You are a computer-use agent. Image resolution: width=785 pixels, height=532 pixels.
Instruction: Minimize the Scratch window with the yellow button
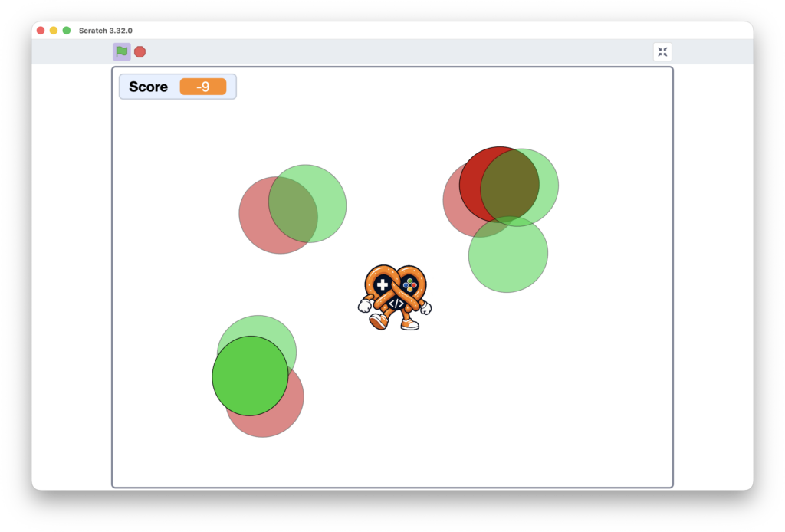click(54, 31)
